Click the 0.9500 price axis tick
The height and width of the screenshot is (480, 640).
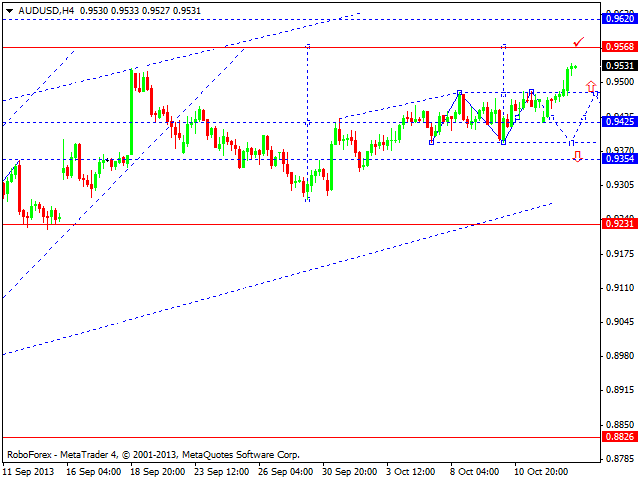(x=619, y=82)
